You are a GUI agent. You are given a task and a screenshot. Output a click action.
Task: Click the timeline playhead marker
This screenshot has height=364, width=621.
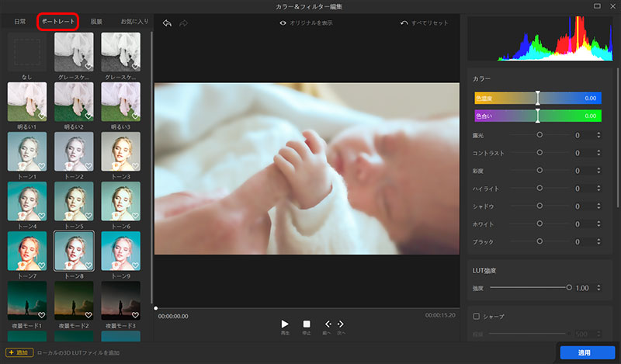[x=156, y=308]
